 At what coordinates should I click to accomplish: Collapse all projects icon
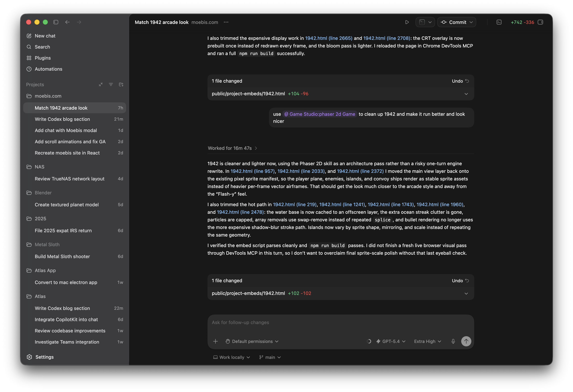[x=101, y=85]
